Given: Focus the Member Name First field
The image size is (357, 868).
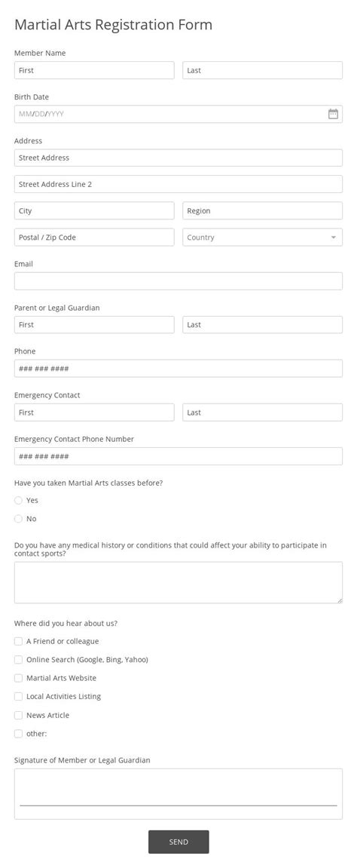Looking at the screenshot, I should pyautogui.click(x=94, y=70).
